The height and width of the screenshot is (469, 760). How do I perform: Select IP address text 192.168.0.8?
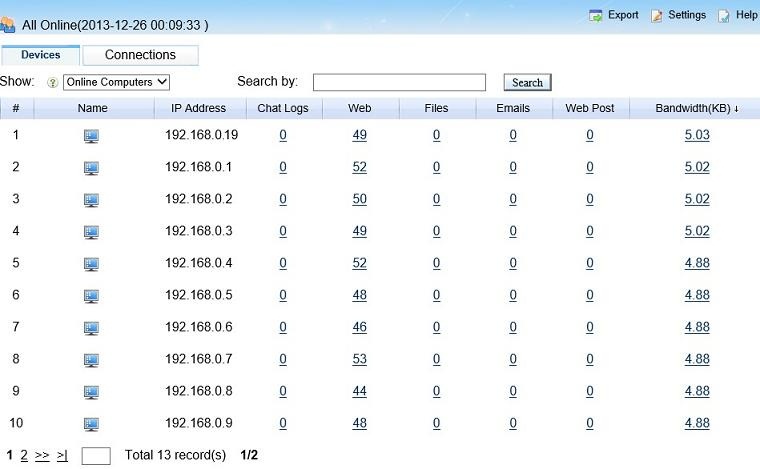tap(199, 391)
